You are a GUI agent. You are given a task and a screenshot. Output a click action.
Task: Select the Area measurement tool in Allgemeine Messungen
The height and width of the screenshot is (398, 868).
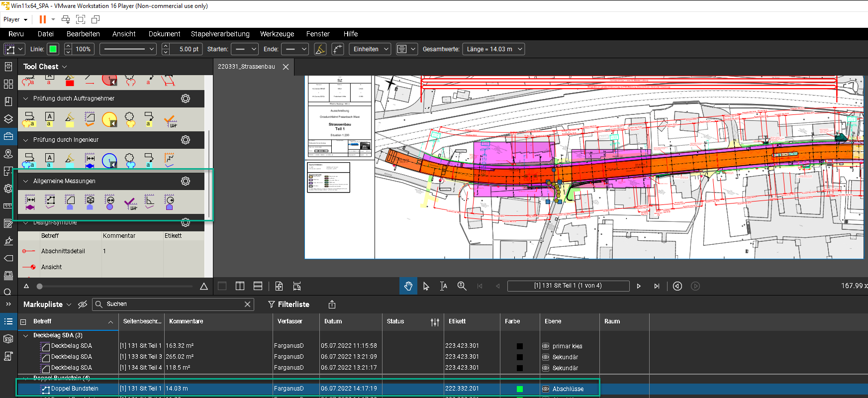(70, 201)
